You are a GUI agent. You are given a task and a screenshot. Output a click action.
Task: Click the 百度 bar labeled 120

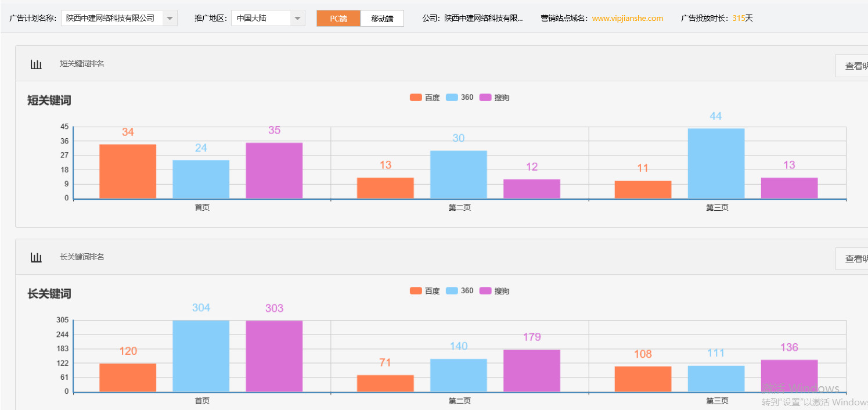coord(128,377)
